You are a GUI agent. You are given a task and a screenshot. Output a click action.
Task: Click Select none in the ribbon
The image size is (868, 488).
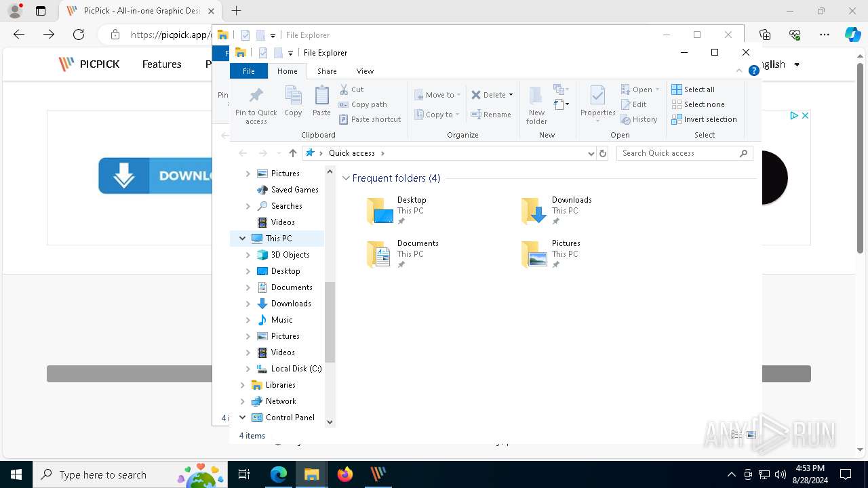(x=698, y=104)
